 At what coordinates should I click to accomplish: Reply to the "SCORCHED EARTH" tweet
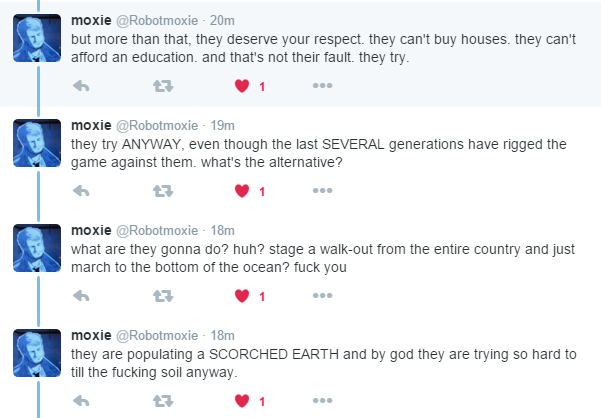82,401
